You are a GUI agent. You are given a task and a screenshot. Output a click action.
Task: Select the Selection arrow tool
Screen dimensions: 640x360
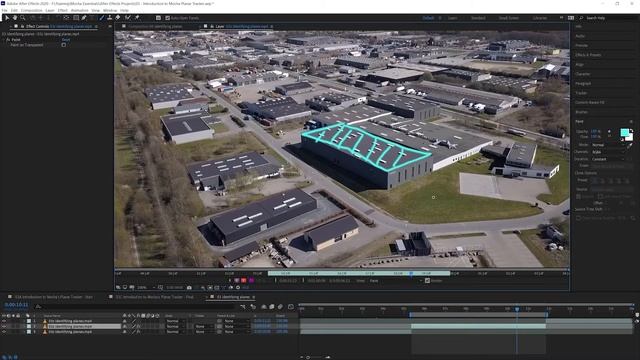[7, 18]
